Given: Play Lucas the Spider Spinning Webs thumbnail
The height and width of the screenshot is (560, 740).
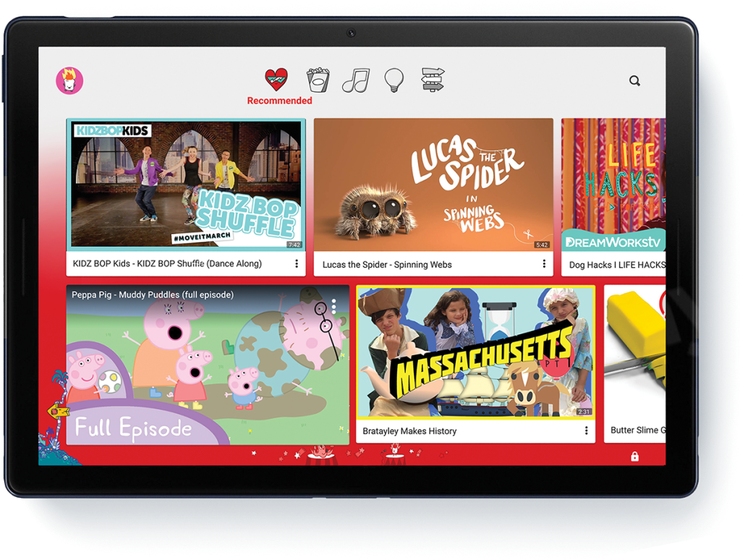Looking at the screenshot, I should click(433, 184).
